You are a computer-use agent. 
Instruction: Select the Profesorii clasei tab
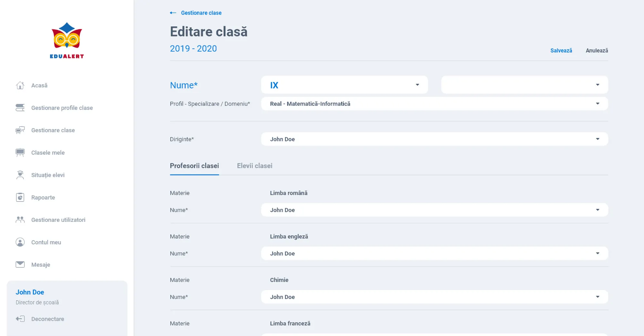pyautogui.click(x=194, y=166)
